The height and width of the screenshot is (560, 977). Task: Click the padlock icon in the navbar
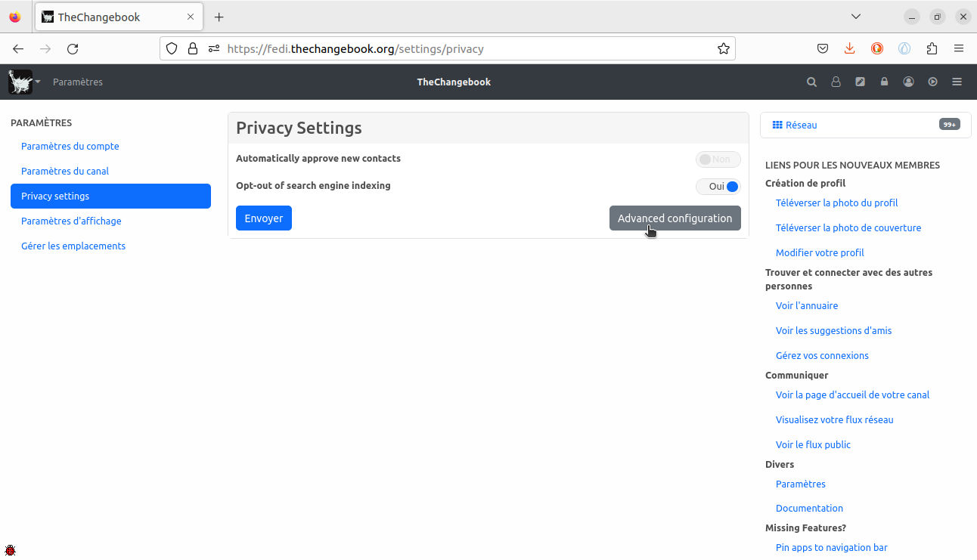click(884, 82)
